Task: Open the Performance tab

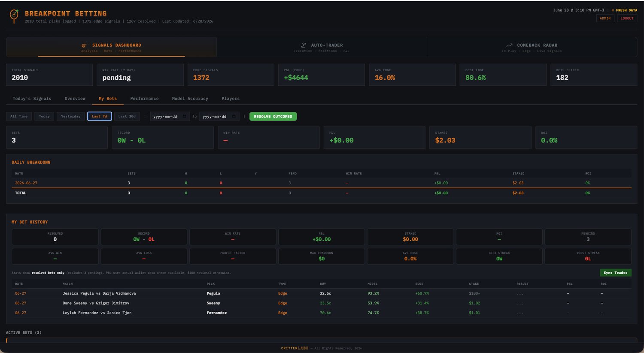Action: click(x=144, y=99)
